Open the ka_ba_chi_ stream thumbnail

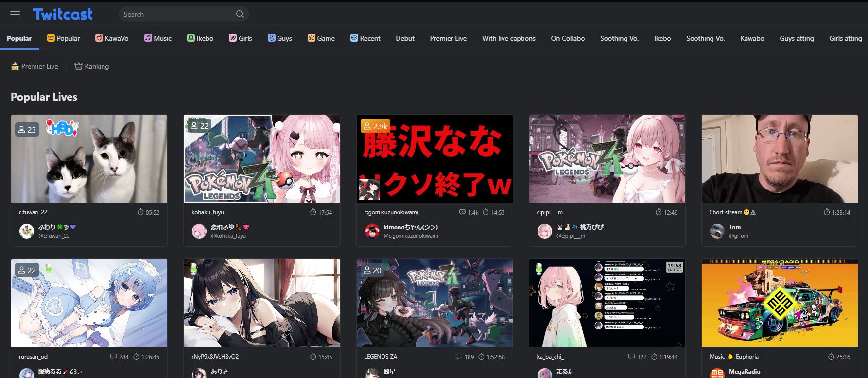607,303
